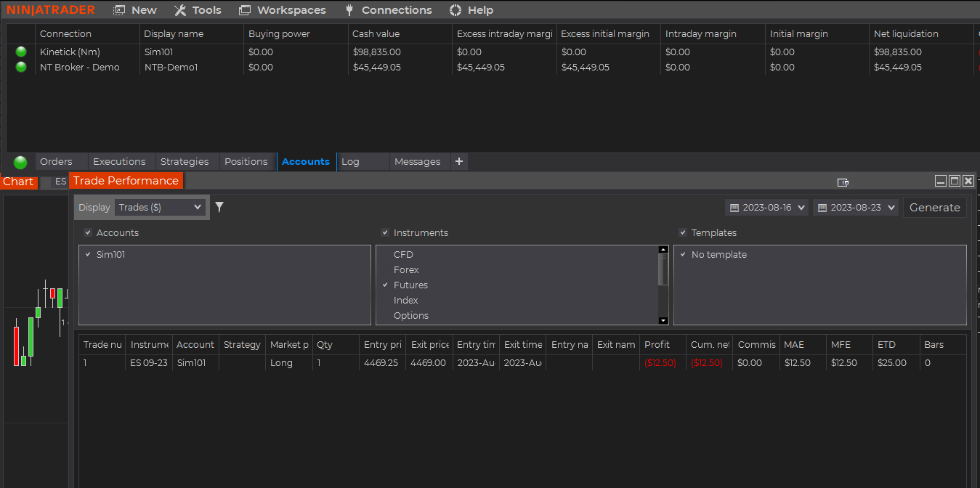Toggle the Futures instrument checkmark

pos(385,285)
